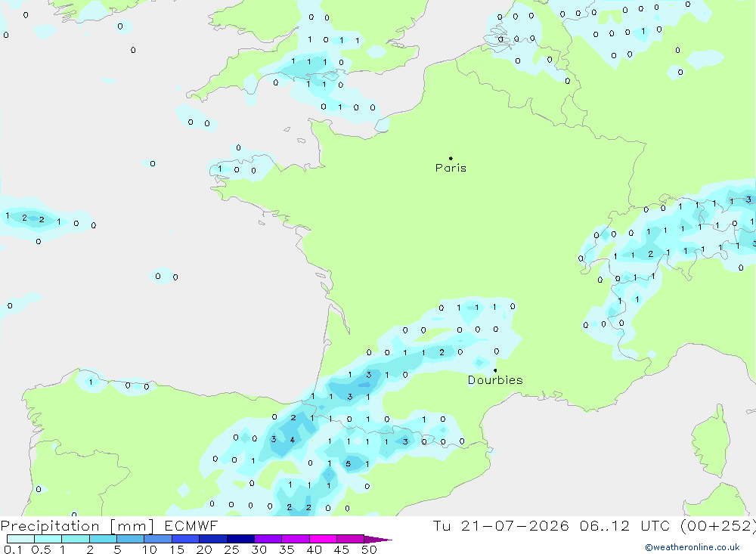Click the precipitation value 4 in northern Spain
756x554 pixels.
(x=292, y=440)
